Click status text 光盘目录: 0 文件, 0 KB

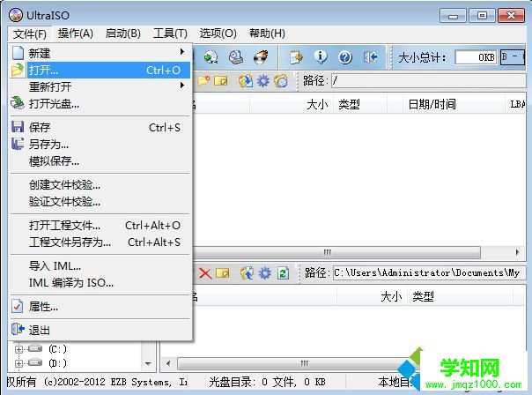click(267, 382)
